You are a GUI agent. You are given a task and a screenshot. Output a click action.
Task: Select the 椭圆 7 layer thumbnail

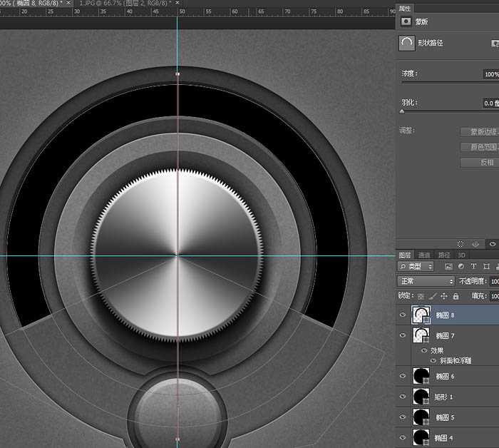(421, 335)
